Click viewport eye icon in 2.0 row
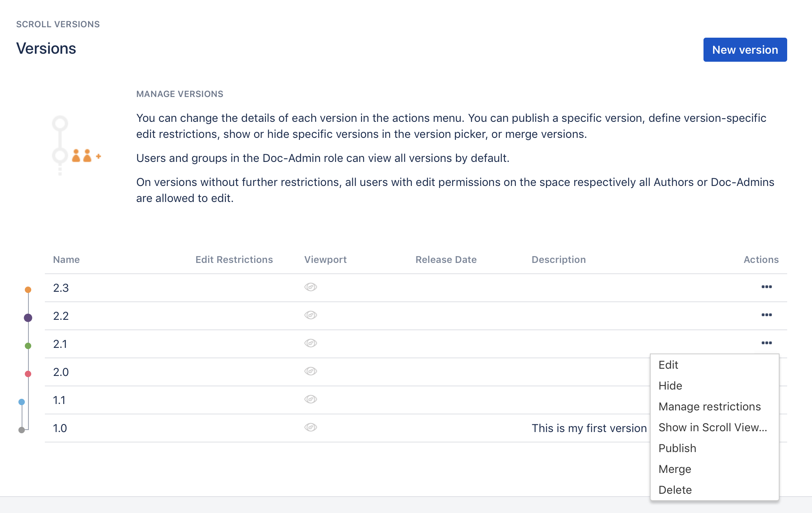Image resolution: width=812 pixels, height=513 pixels. pos(310,371)
